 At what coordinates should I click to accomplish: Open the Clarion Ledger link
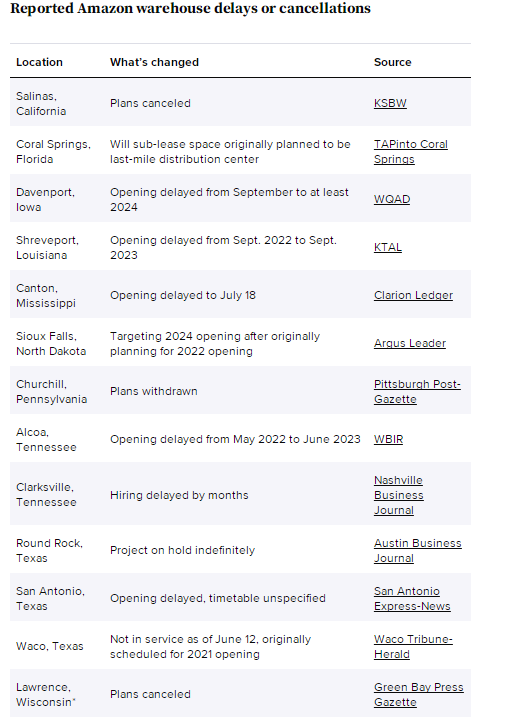click(413, 295)
